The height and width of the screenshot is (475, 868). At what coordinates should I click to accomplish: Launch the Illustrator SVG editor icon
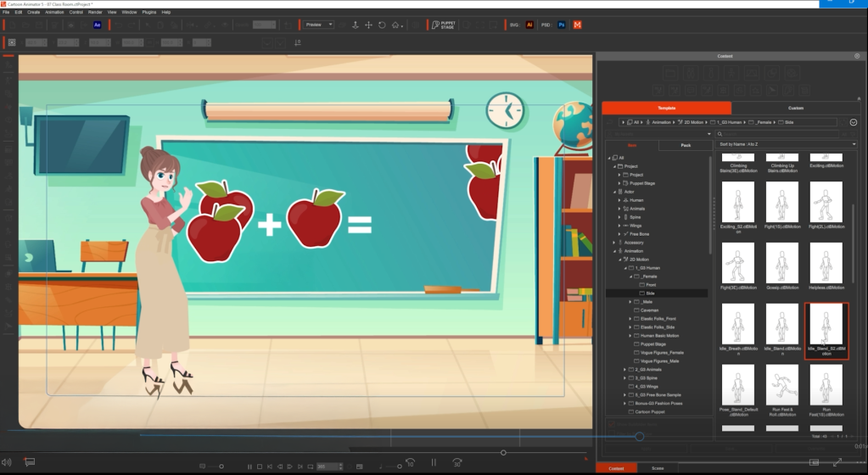coord(529,25)
